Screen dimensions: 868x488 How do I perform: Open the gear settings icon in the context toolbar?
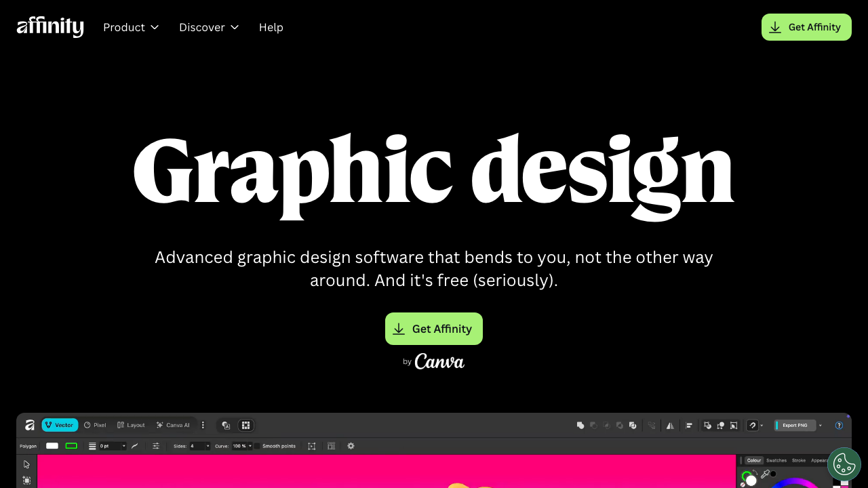pos(351,446)
